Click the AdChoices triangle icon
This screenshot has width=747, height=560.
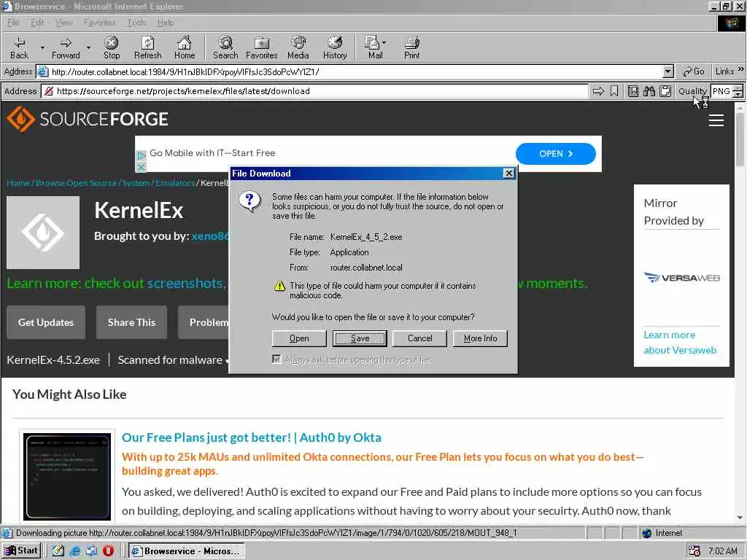click(x=141, y=156)
